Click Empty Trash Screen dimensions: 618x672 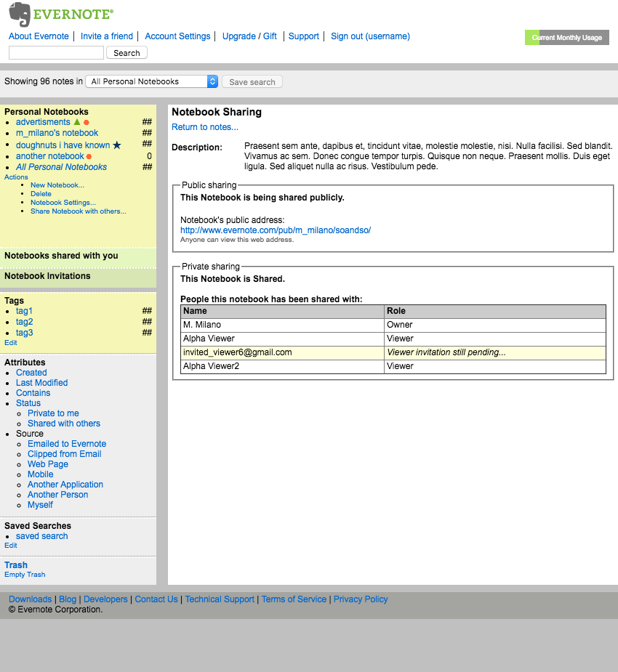pyautogui.click(x=25, y=575)
